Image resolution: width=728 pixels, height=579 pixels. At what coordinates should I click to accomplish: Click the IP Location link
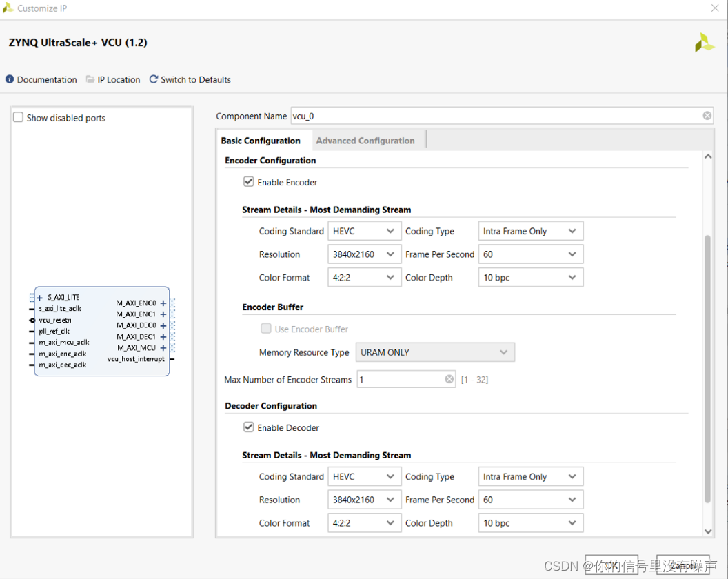119,79
